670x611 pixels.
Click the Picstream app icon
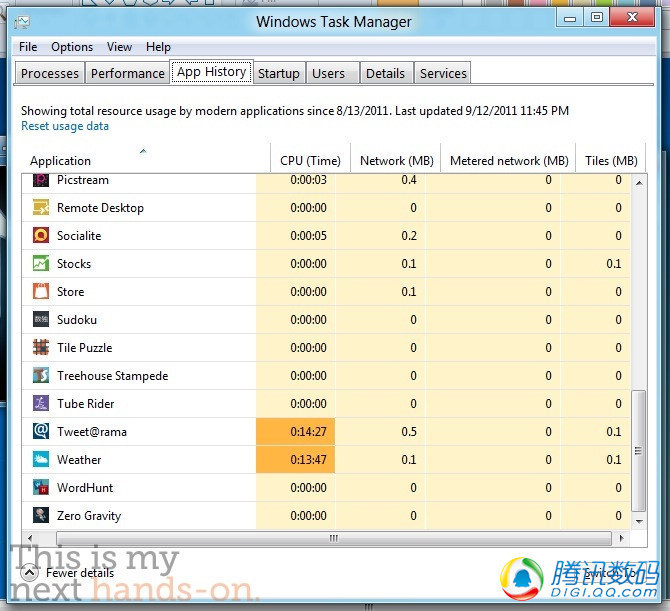tap(41, 180)
